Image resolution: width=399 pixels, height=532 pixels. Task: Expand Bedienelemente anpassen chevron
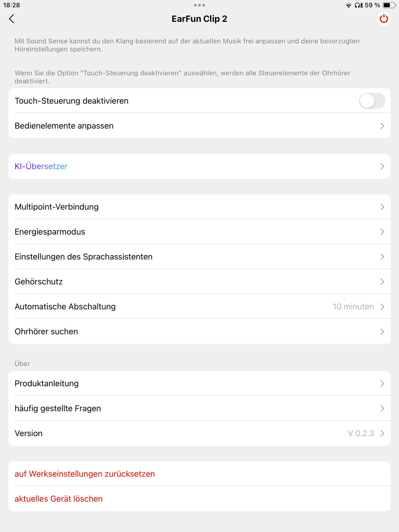coord(382,126)
